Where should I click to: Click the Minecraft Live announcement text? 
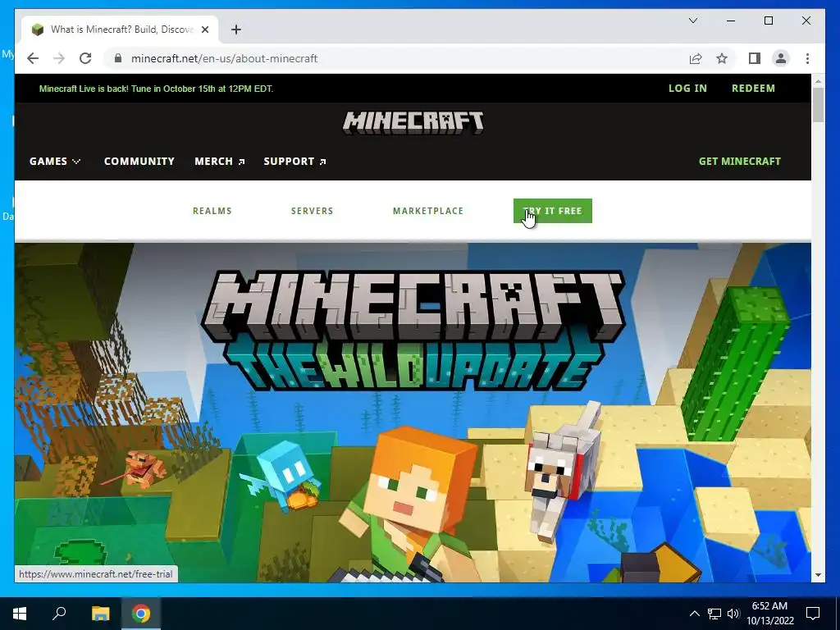[156, 89]
